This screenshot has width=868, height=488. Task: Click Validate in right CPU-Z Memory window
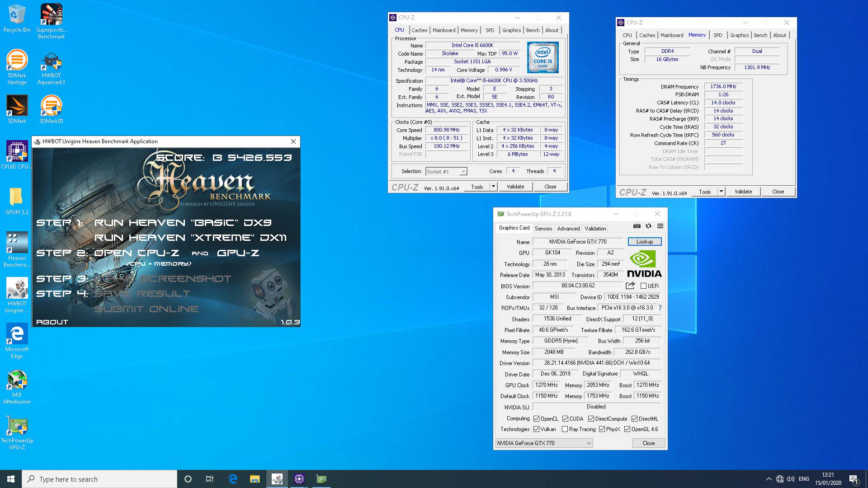[x=743, y=192]
